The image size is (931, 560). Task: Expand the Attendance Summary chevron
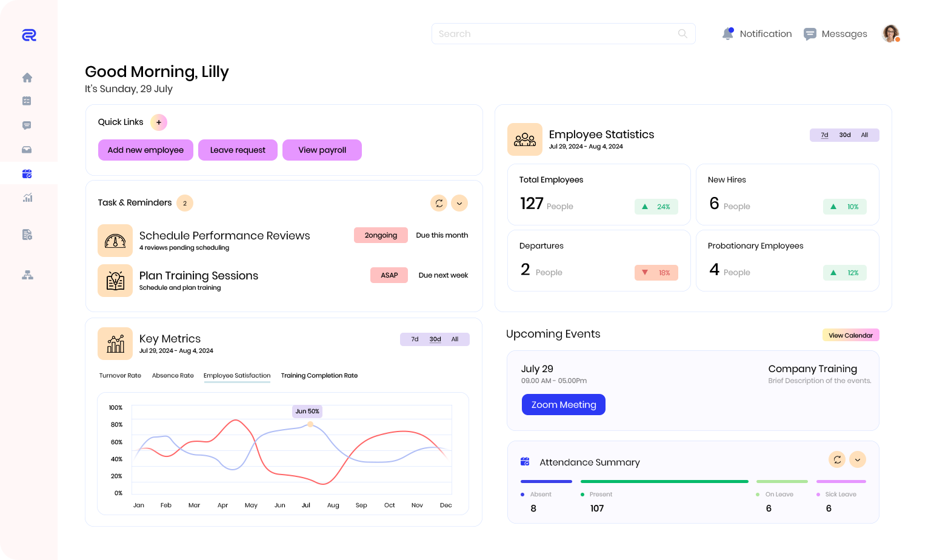(x=857, y=460)
